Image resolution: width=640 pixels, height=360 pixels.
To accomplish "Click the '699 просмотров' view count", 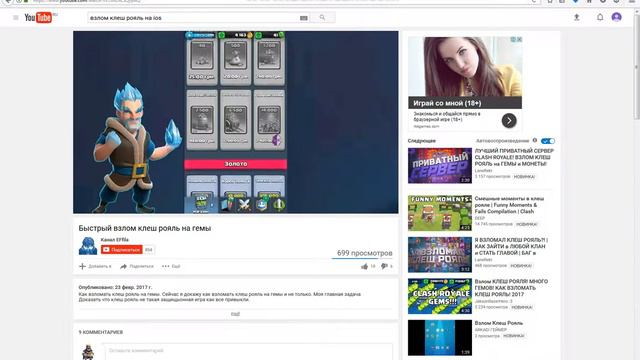I will [364, 253].
